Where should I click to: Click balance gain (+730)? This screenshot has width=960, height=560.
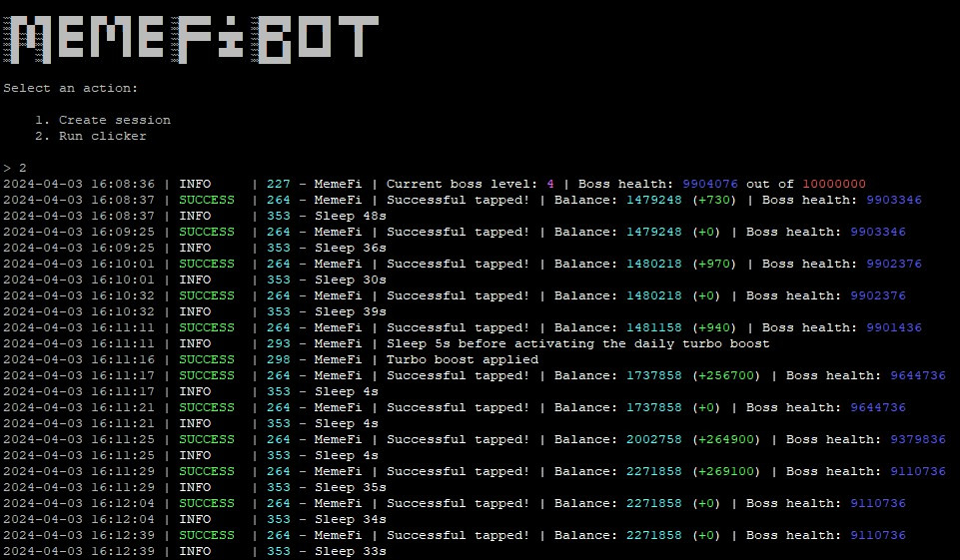click(714, 200)
